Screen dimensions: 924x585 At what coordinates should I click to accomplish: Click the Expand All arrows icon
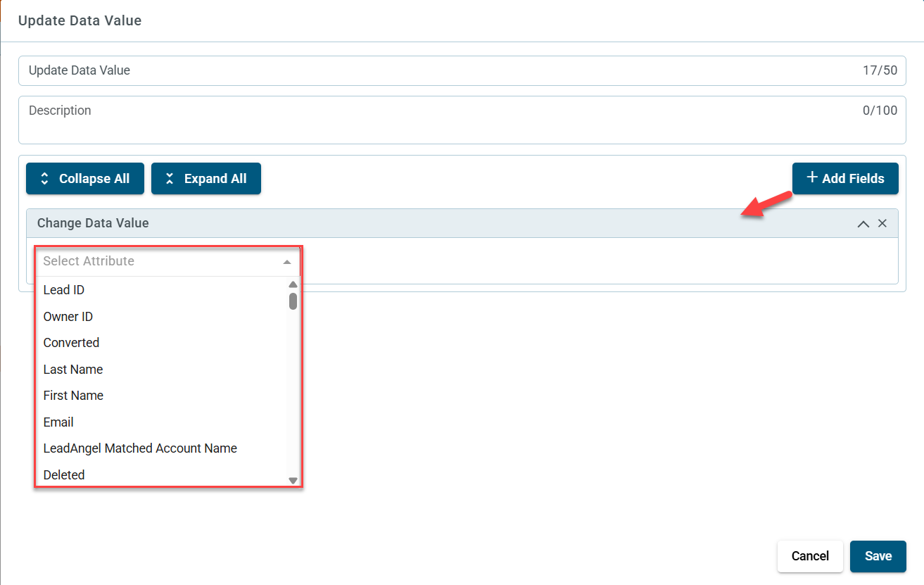coord(170,179)
